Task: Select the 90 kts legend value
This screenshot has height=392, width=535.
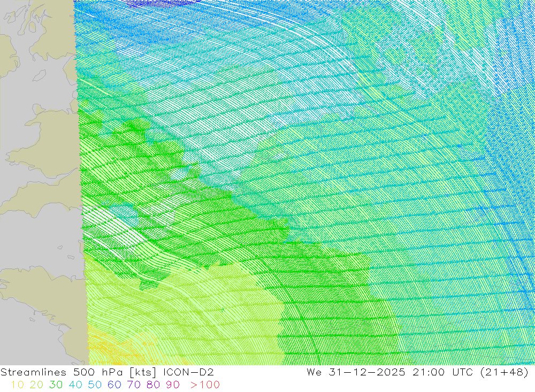Action: tap(173, 385)
